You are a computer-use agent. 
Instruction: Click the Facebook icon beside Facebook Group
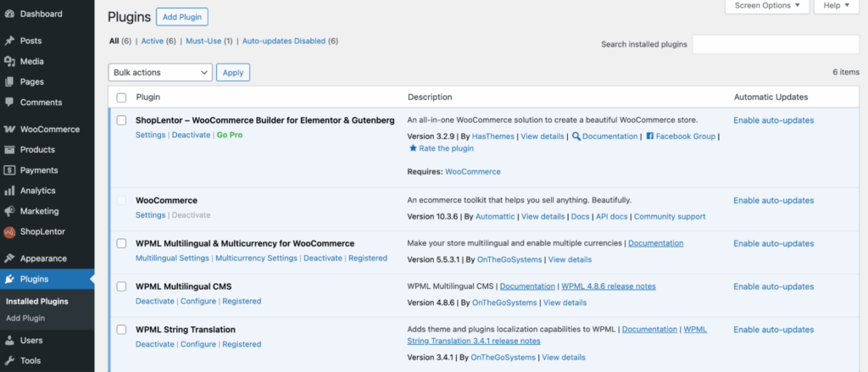650,136
